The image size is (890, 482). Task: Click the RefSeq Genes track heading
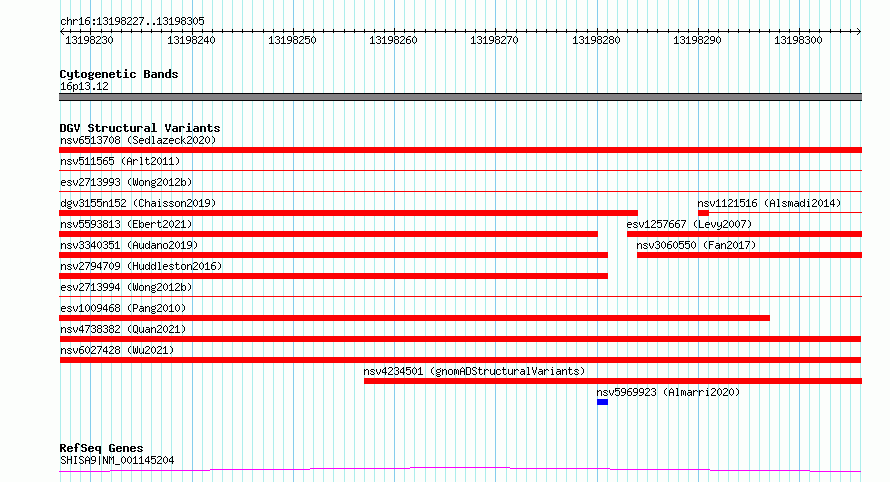point(101,449)
